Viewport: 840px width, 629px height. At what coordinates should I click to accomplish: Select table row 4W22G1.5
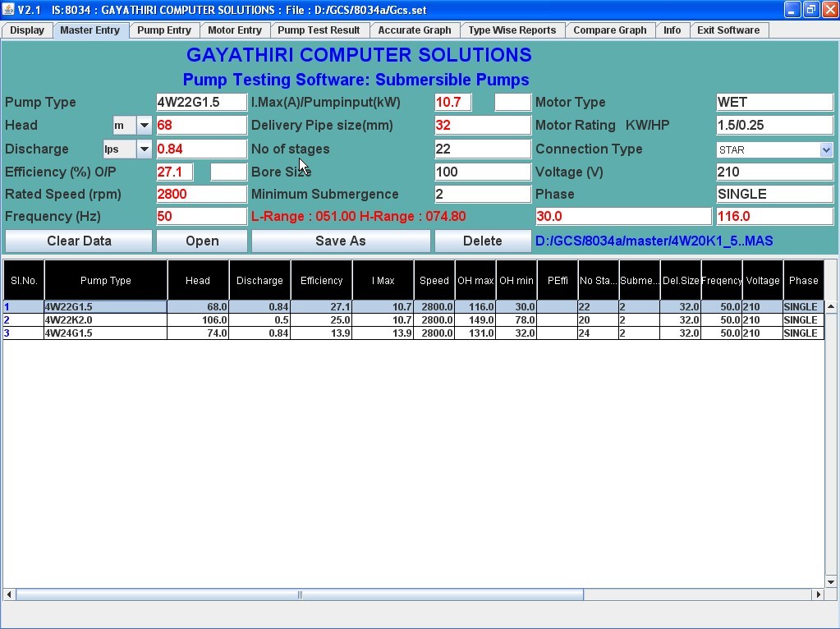(414, 307)
